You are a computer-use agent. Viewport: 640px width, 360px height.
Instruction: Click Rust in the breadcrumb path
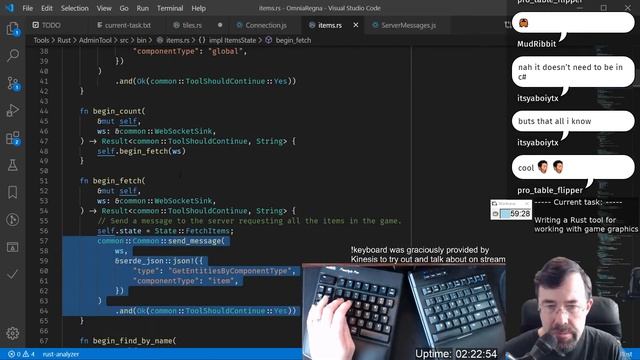click(64, 40)
